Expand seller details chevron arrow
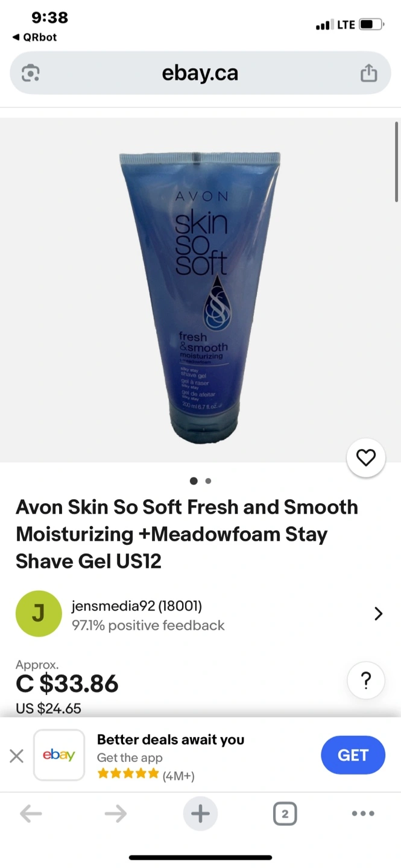401x868 pixels. tap(378, 614)
